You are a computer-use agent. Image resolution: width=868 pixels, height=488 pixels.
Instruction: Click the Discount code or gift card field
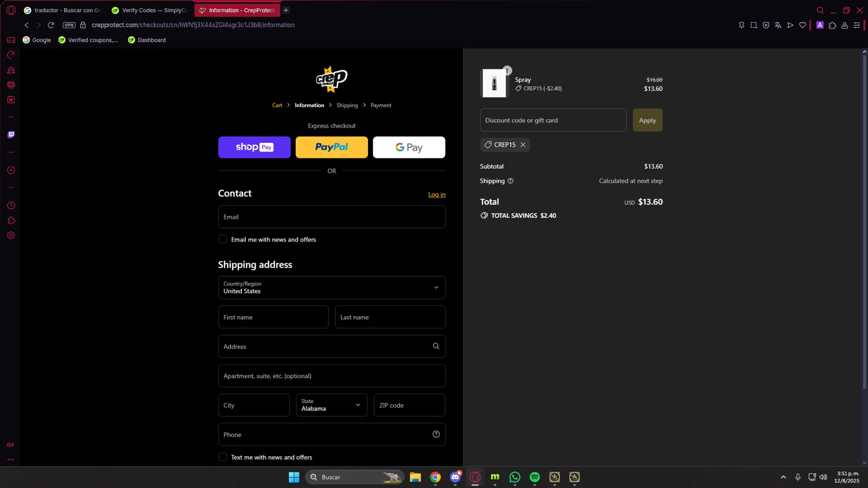[553, 120]
